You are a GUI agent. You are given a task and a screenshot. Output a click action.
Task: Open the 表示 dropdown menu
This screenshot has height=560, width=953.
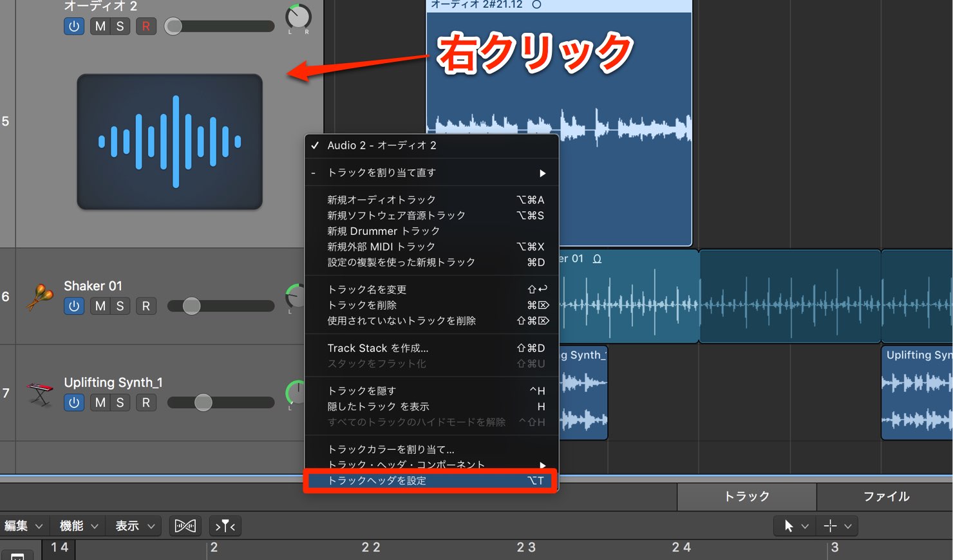pyautogui.click(x=135, y=526)
